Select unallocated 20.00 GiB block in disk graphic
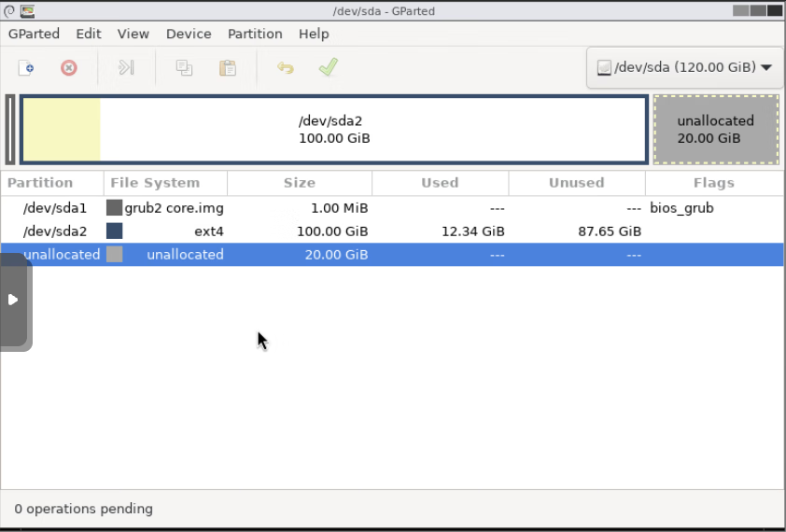The height and width of the screenshot is (532, 786). tap(716, 130)
